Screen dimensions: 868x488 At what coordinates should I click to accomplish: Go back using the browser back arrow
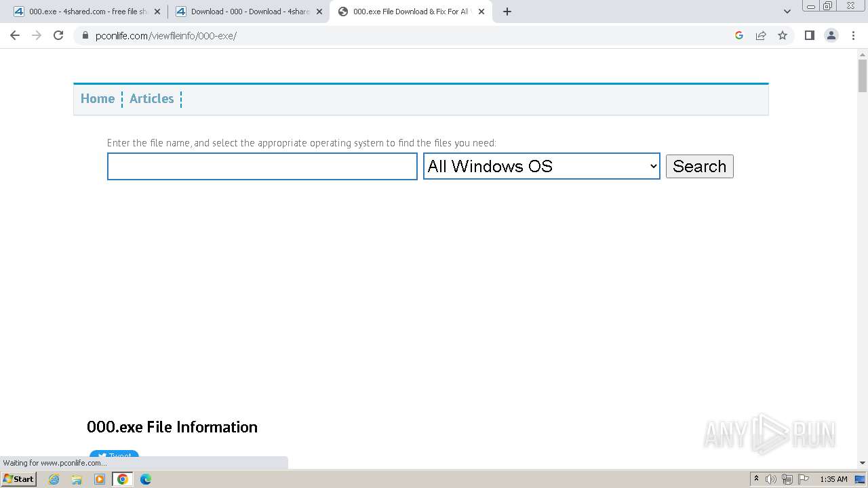(15, 35)
